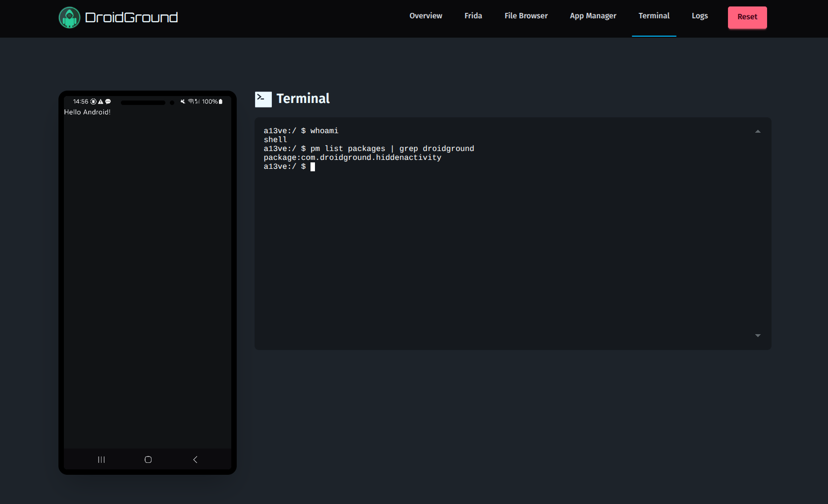Click the Terminal heading text
This screenshot has width=828, height=504.
coord(303,99)
